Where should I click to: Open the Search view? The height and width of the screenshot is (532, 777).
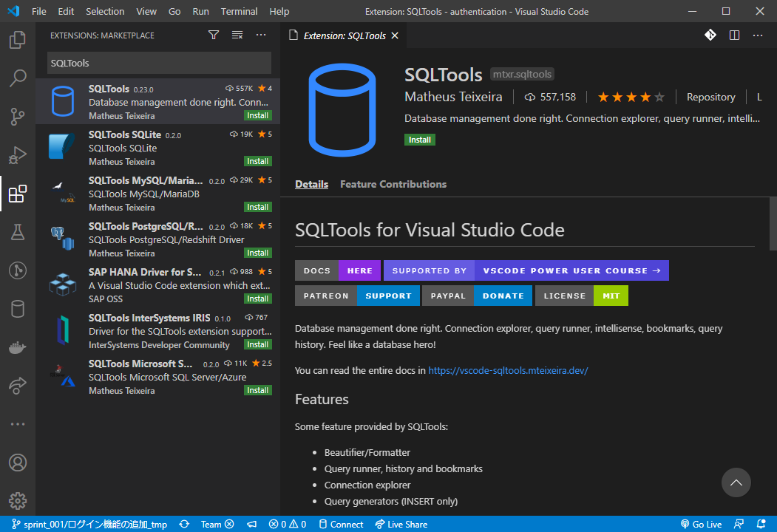click(18, 78)
